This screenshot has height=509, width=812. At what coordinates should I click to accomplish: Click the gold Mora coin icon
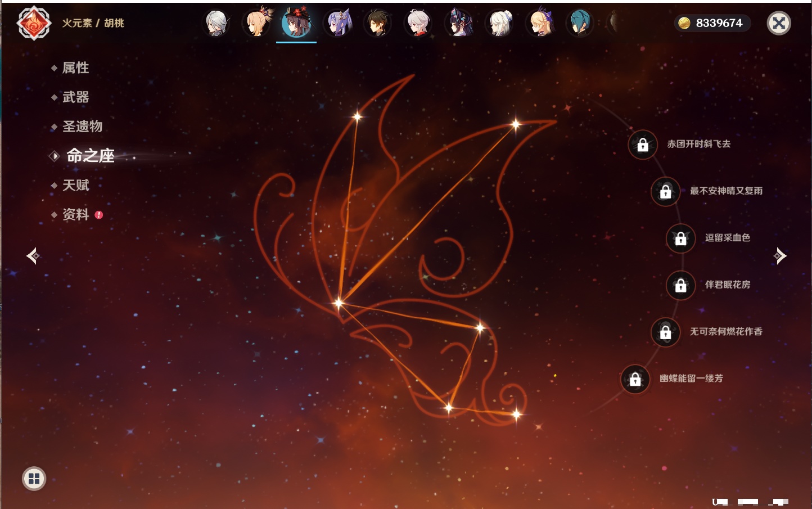(x=684, y=23)
